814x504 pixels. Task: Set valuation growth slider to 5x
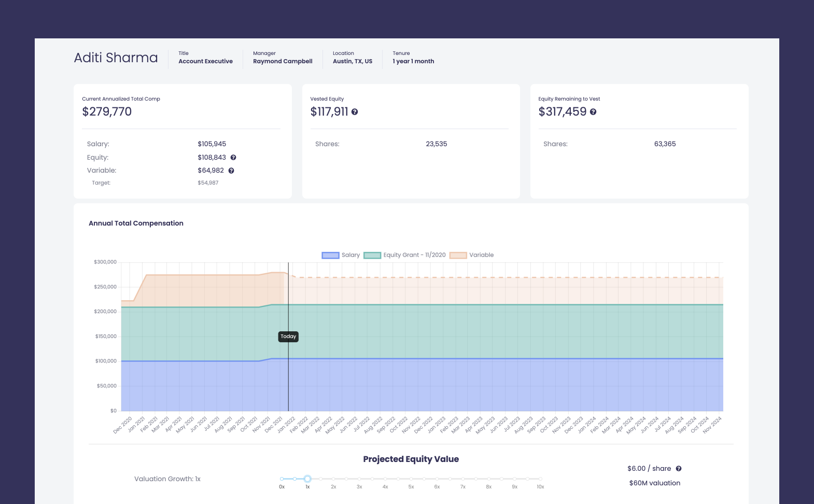coord(411,479)
